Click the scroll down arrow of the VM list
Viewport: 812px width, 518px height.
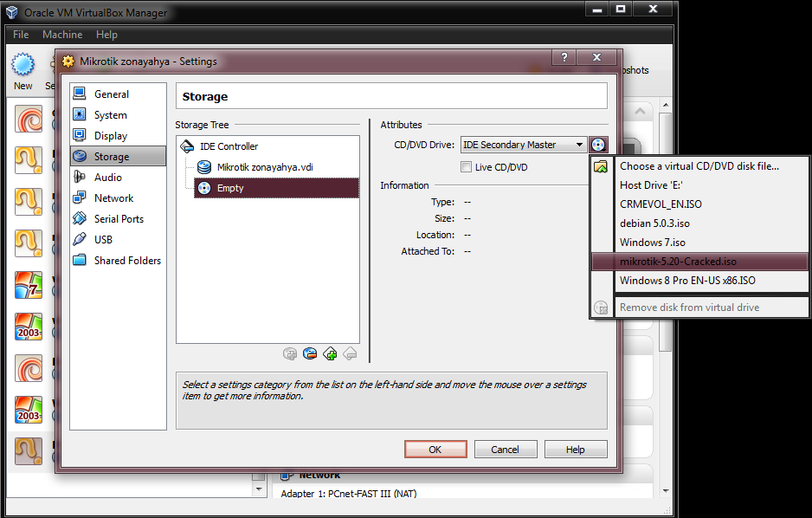pyautogui.click(x=259, y=489)
